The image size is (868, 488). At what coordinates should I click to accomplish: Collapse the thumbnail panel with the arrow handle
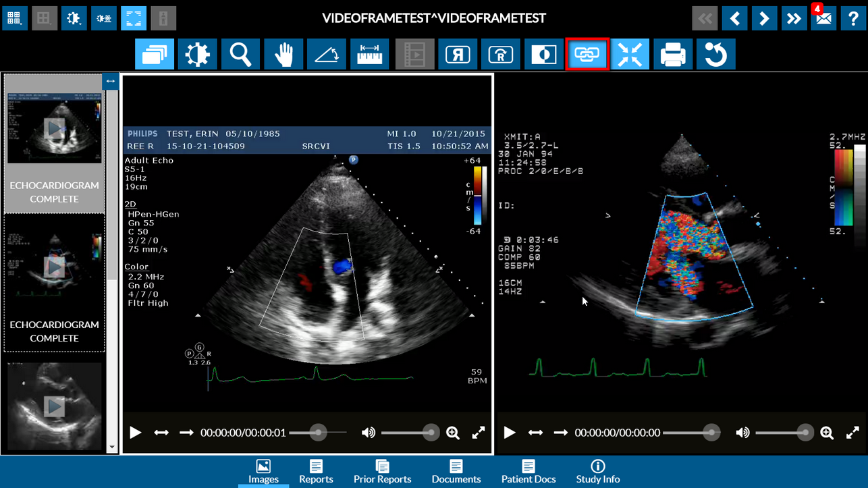111,81
